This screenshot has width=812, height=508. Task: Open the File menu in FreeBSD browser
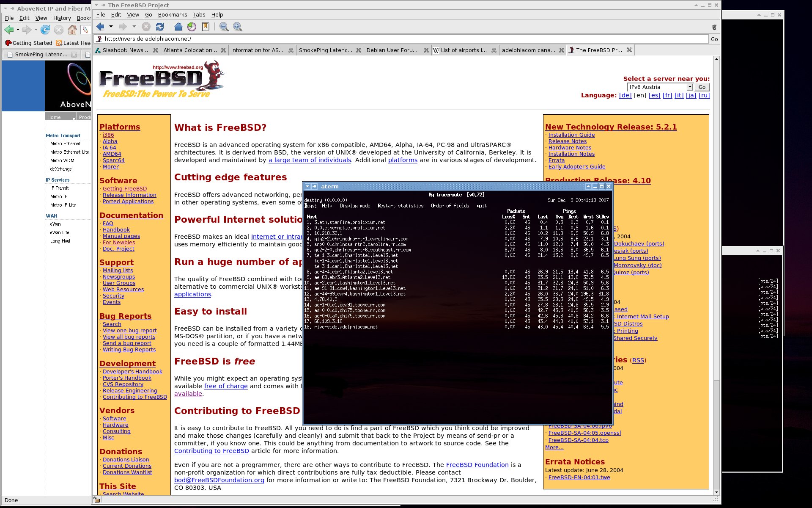pos(101,14)
